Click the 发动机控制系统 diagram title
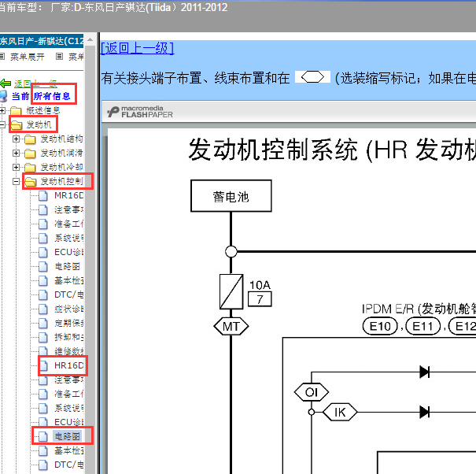 [x=332, y=150]
